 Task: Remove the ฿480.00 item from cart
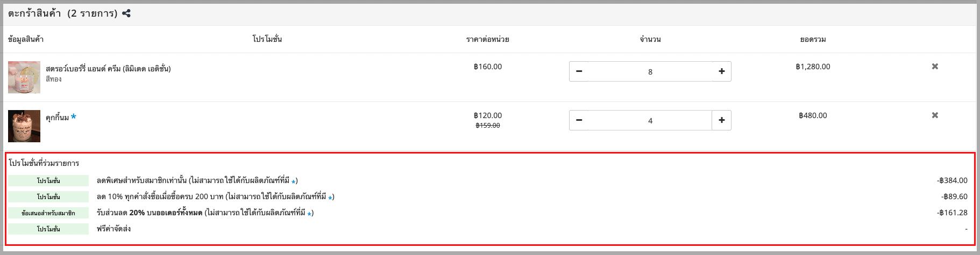click(935, 115)
